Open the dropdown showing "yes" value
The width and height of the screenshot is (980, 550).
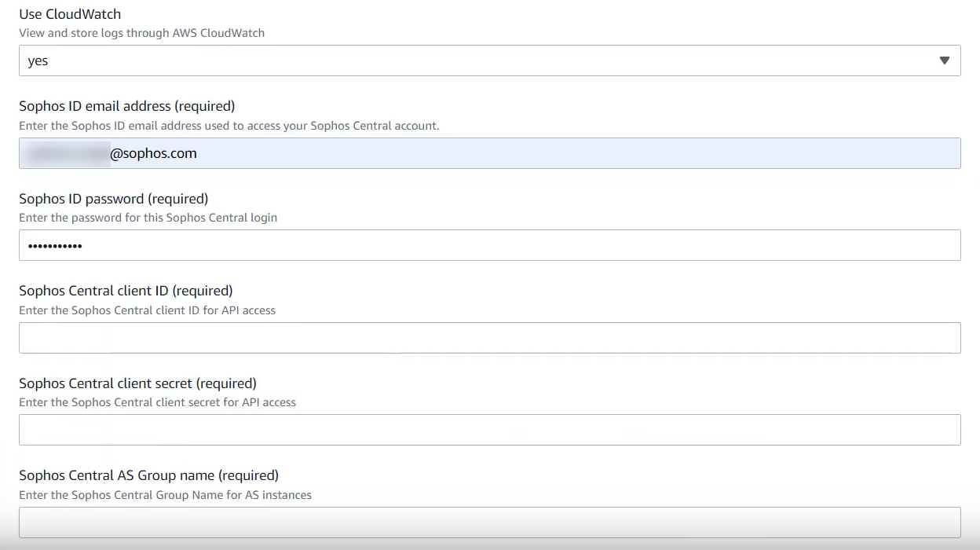pyautogui.click(x=471, y=60)
